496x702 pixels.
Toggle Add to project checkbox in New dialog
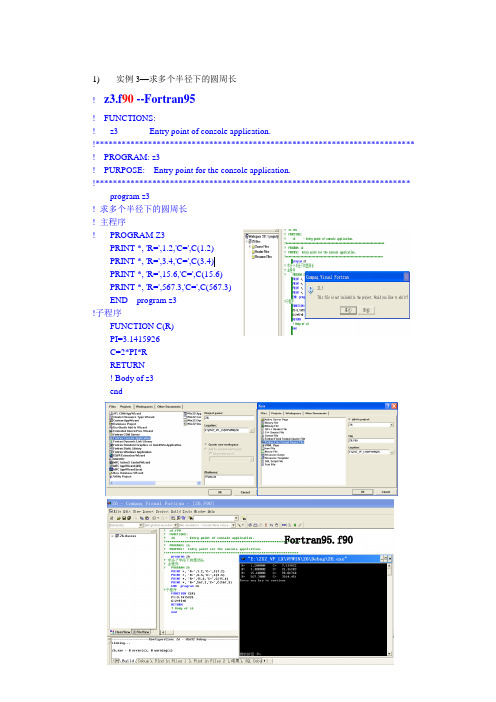(350, 419)
